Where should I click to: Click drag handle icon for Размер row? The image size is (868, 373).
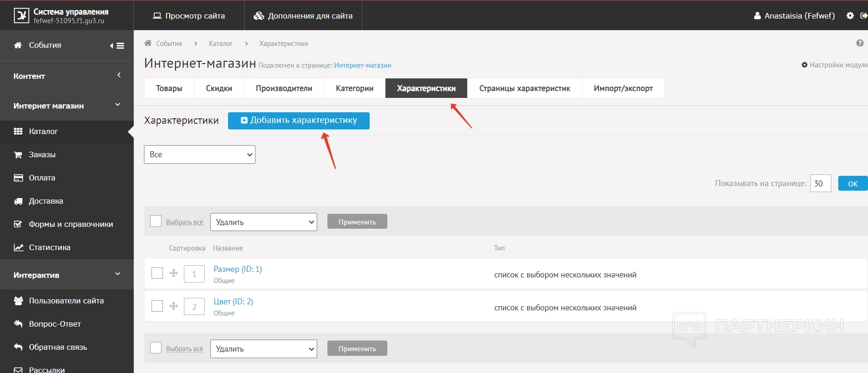tap(174, 273)
